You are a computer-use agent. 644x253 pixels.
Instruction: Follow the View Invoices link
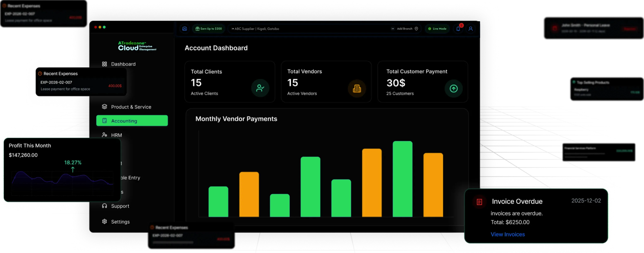tap(508, 234)
